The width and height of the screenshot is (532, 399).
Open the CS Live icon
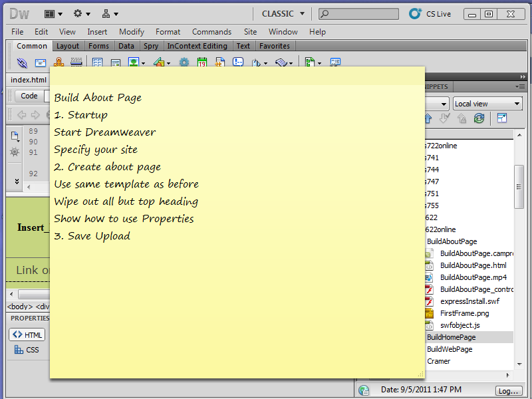416,13
